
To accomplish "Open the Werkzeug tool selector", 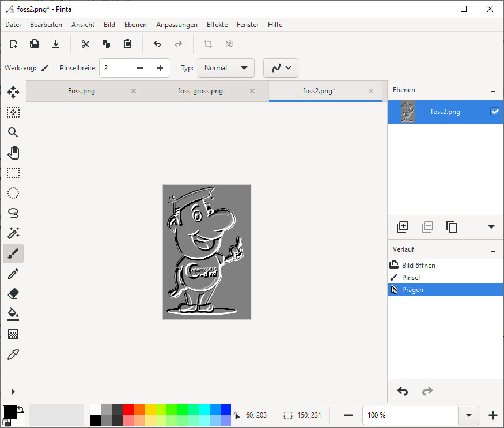I will 45,68.
